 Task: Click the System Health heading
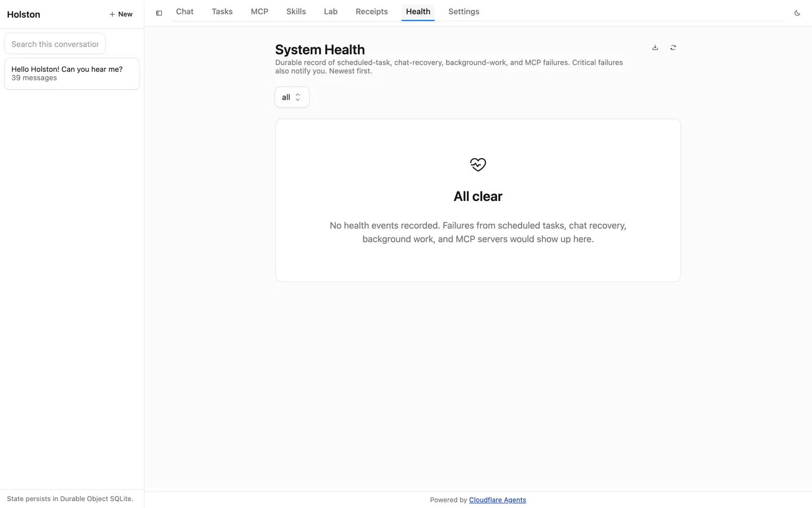320,50
